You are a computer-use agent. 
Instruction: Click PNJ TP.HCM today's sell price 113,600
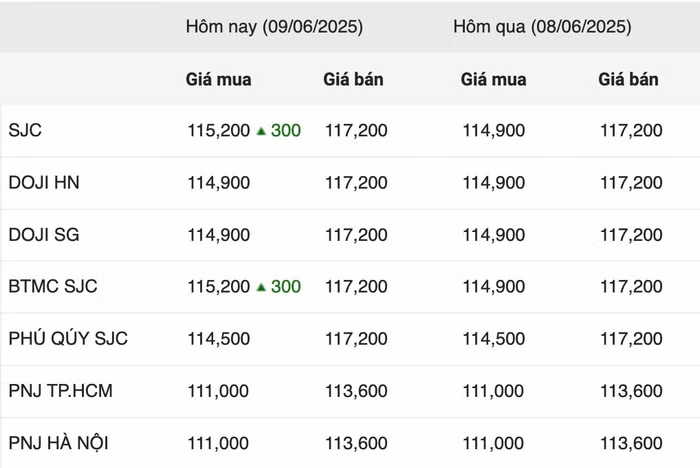(356, 391)
